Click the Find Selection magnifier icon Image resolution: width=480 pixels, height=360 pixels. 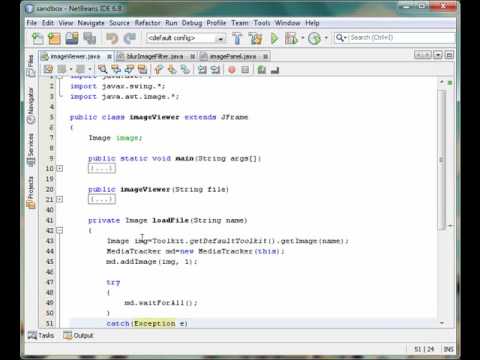(x=102, y=69)
